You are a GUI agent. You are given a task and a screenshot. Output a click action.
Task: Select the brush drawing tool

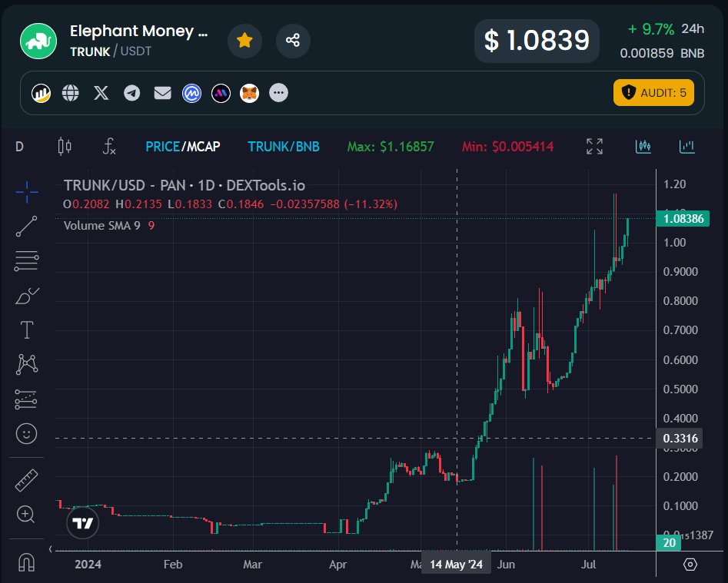(x=26, y=296)
